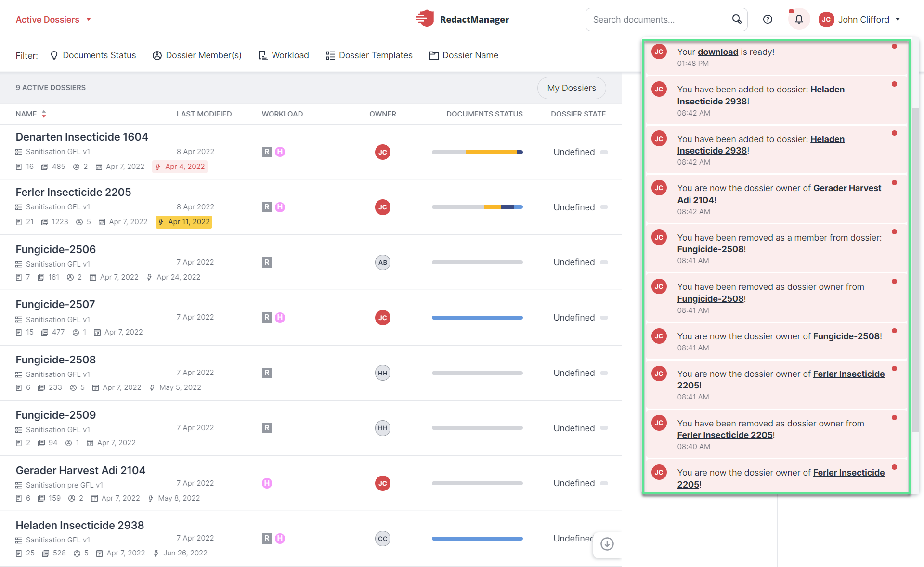
Task: Open Ferler Insecticide 2205 link in 08:40 notification
Action: [725, 435]
